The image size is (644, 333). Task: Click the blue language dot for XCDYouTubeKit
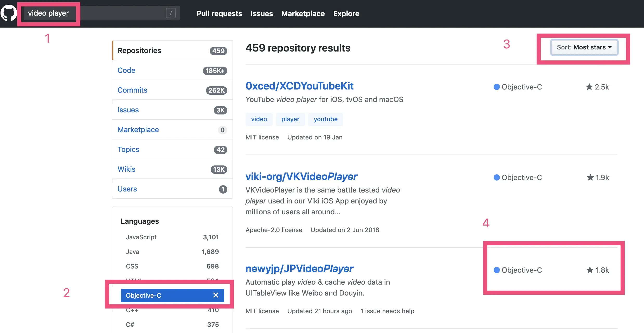[497, 87]
